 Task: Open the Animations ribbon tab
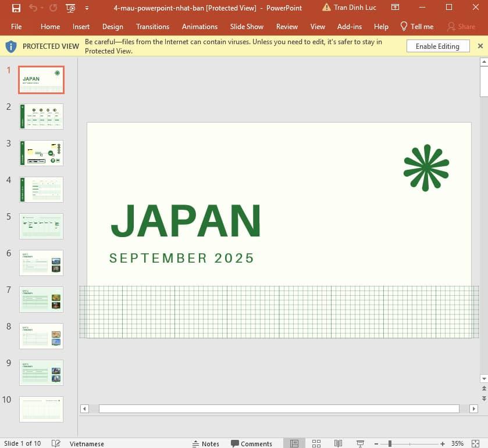tap(200, 27)
